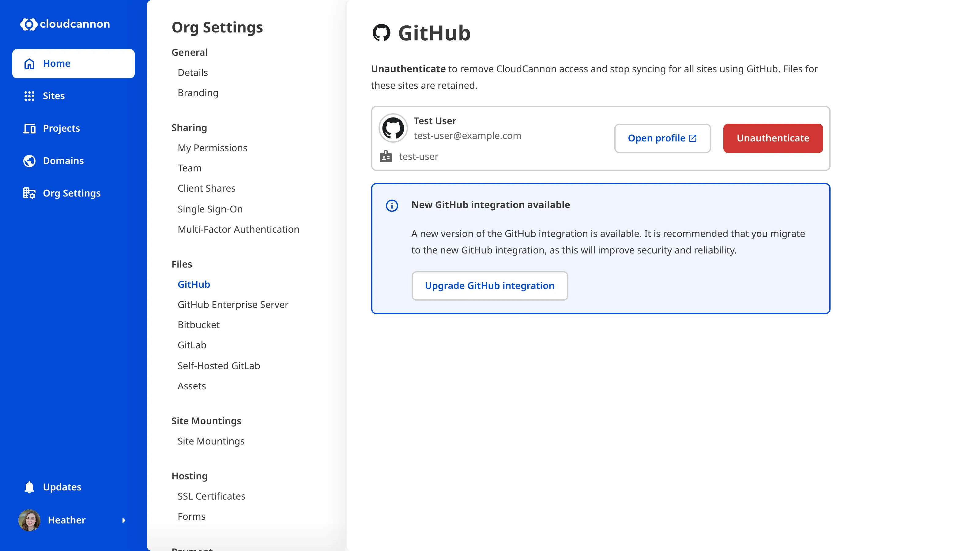Select the Projects icon in sidebar

tap(29, 128)
